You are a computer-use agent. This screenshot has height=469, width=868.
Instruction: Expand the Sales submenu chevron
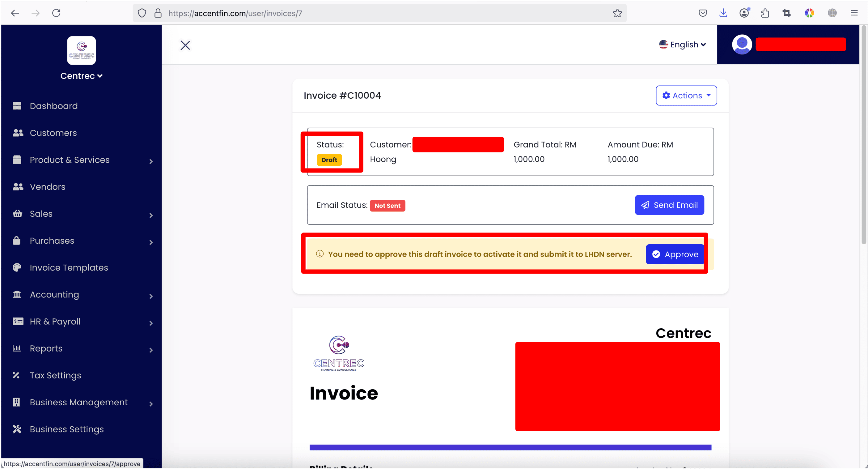(151, 215)
